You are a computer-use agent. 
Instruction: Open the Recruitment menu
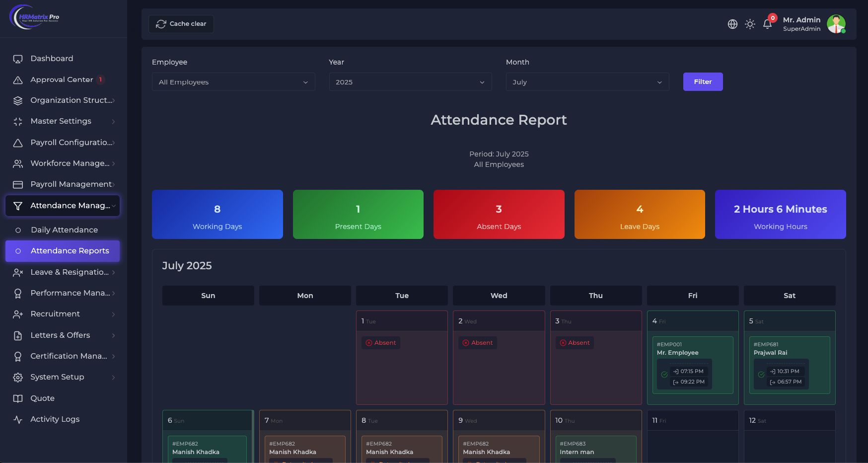point(55,314)
